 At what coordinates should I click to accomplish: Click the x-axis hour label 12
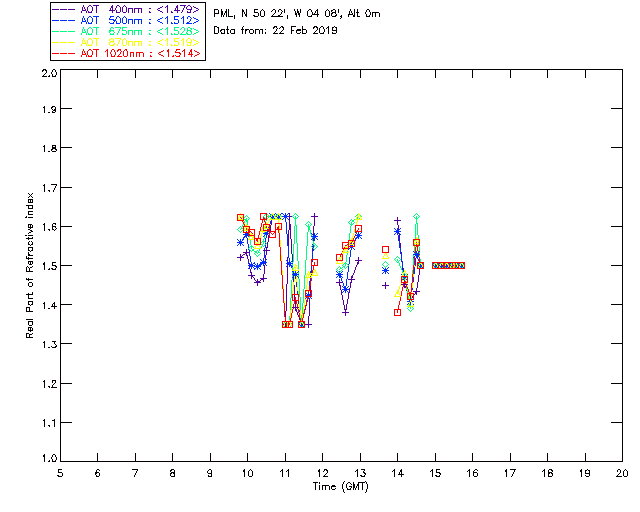322,473
